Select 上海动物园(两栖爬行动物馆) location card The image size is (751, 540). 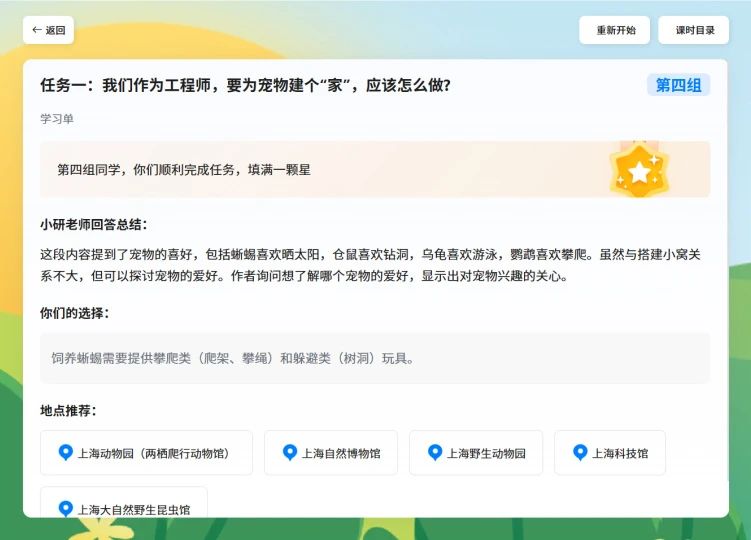(x=146, y=453)
